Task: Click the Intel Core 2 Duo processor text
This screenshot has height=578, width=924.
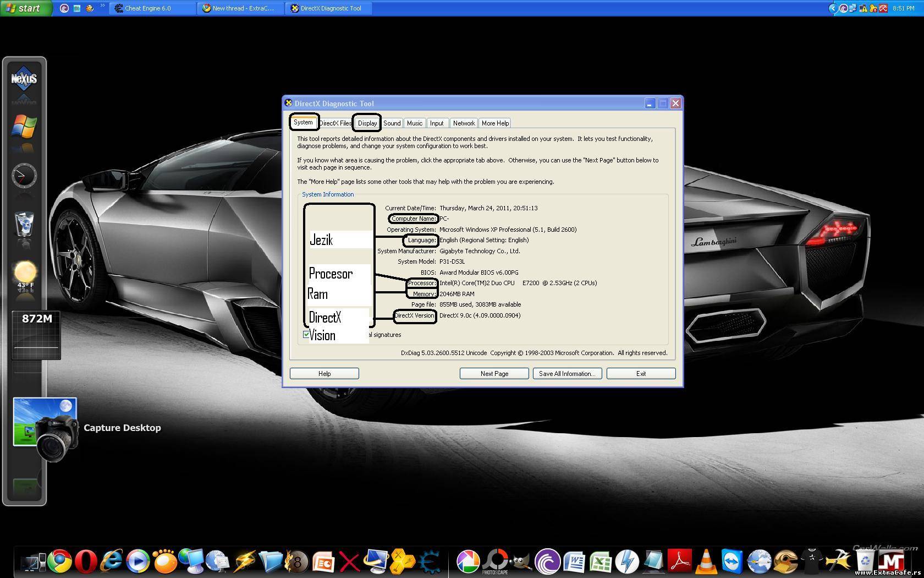Action: coord(518,283)
